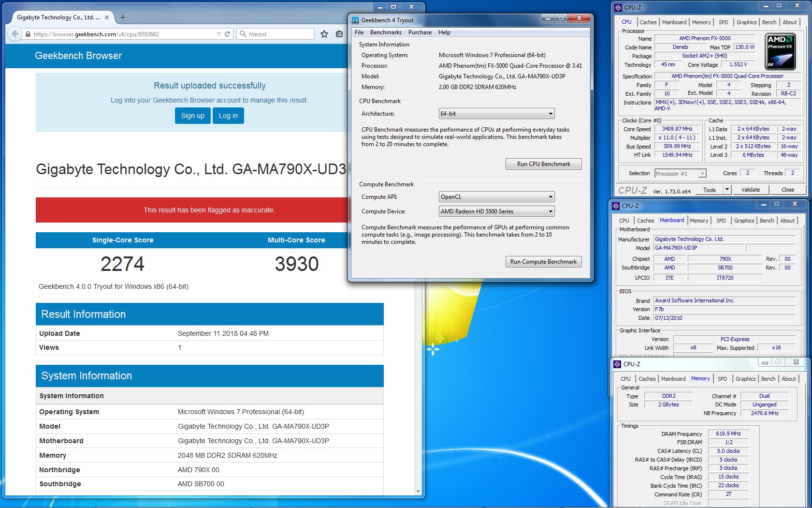812x508 pixels.
Task: Click the search magnifier icon in search box
Action: 243,34
